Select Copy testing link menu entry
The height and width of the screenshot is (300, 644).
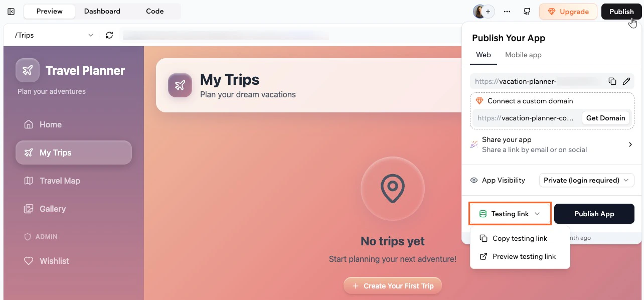tap(520, 238)
